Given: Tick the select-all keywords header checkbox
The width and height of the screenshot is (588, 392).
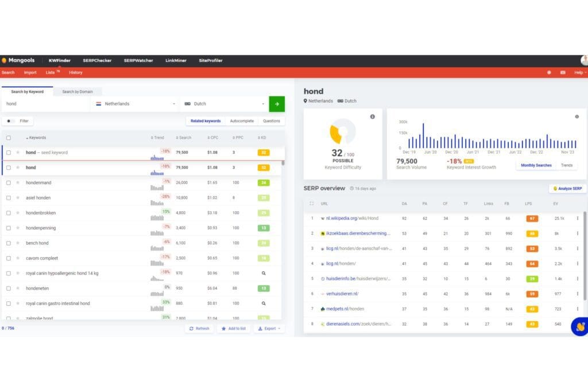Looking at the screenshot, I should [x=8, y=138].
